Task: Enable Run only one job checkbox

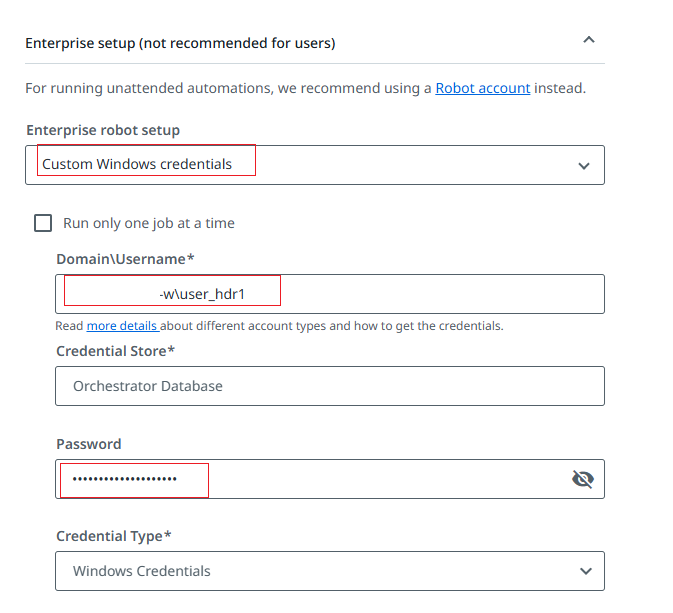Action: pos(43,223)
